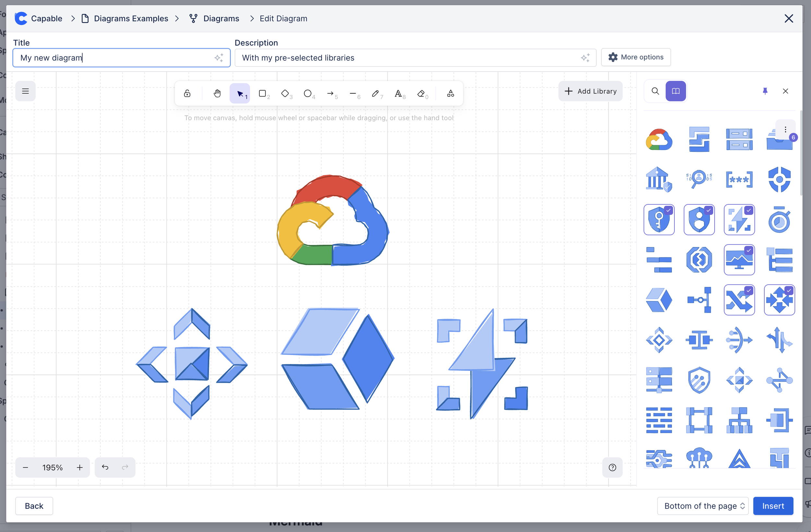
Task: Zoom out with the minus button
Action: (25, 467)
